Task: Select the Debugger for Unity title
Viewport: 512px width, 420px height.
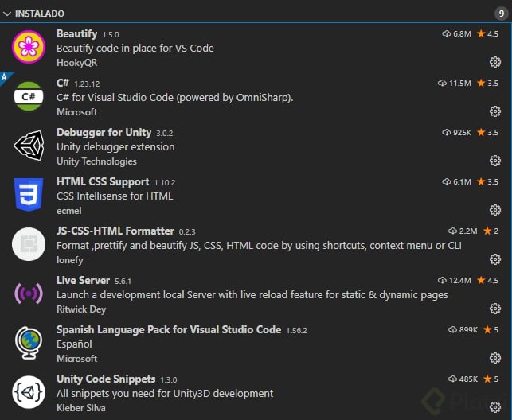Action: (104, 132)
